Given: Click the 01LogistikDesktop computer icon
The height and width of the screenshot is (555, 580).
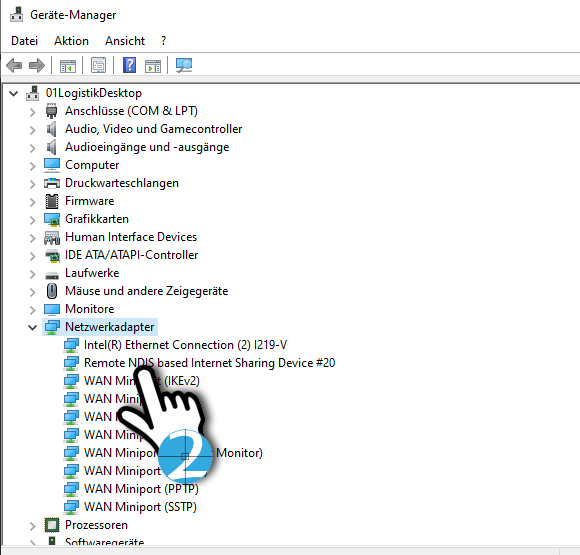Looking at the screenshot, I should [x=33, y=93].
